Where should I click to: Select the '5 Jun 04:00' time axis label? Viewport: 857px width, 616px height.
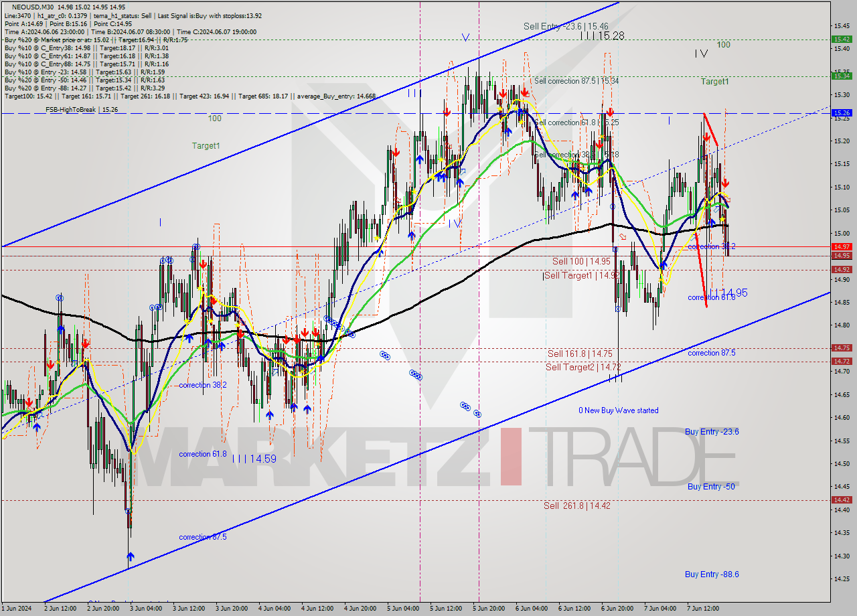(404, 609)
